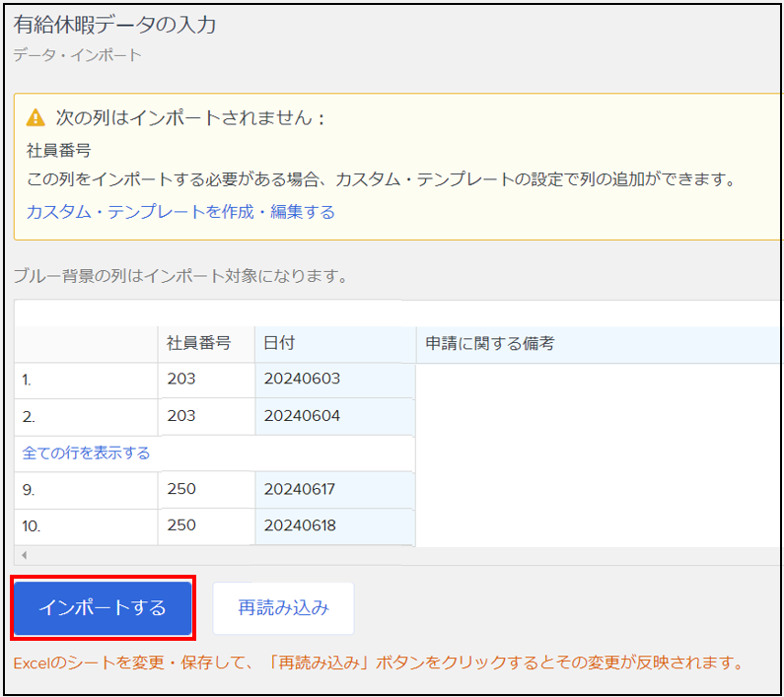The width and height of the screenshot is (784, 697).
Task: Click the 有給休暇データの入力 page title
Action: click(114, 25)
